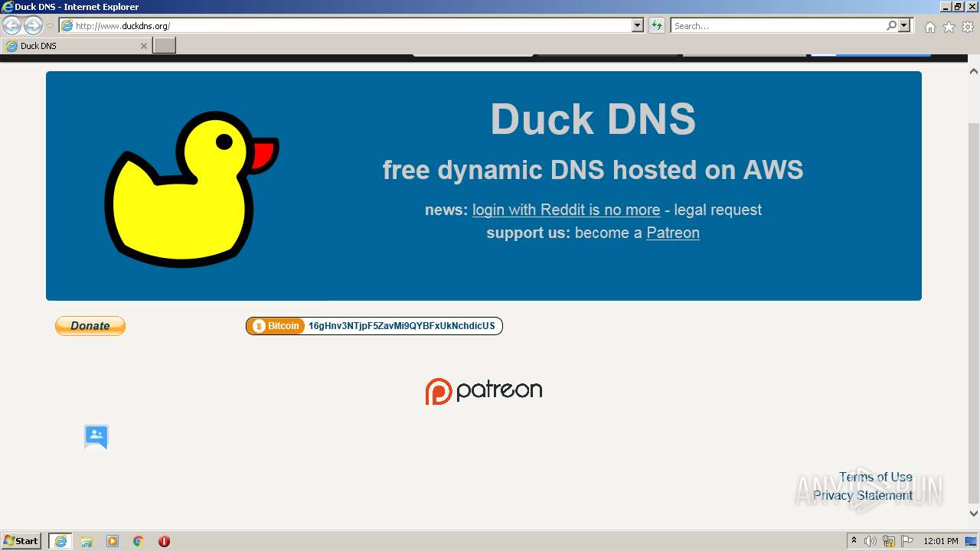Open File Explorer from the taskbar
Viewport: 980px width, 551px height.
coord(87,541)
